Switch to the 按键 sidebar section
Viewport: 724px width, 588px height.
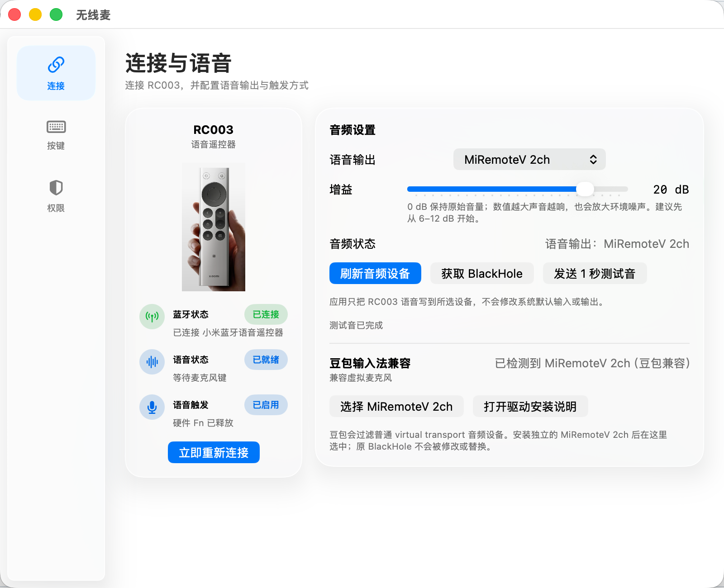pyautogui.click(x=56, y=135)
